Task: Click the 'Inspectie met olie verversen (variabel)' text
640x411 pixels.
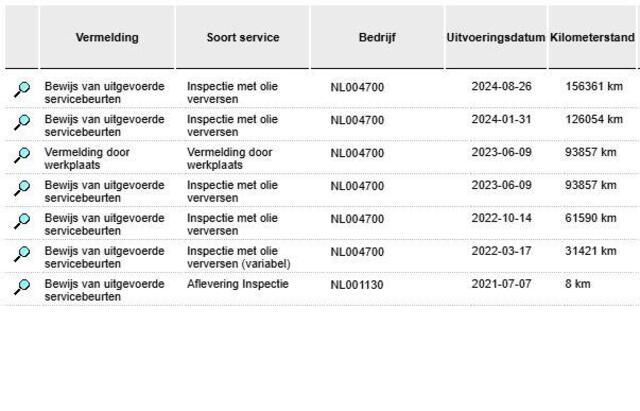Action: (x=238, y=258)
